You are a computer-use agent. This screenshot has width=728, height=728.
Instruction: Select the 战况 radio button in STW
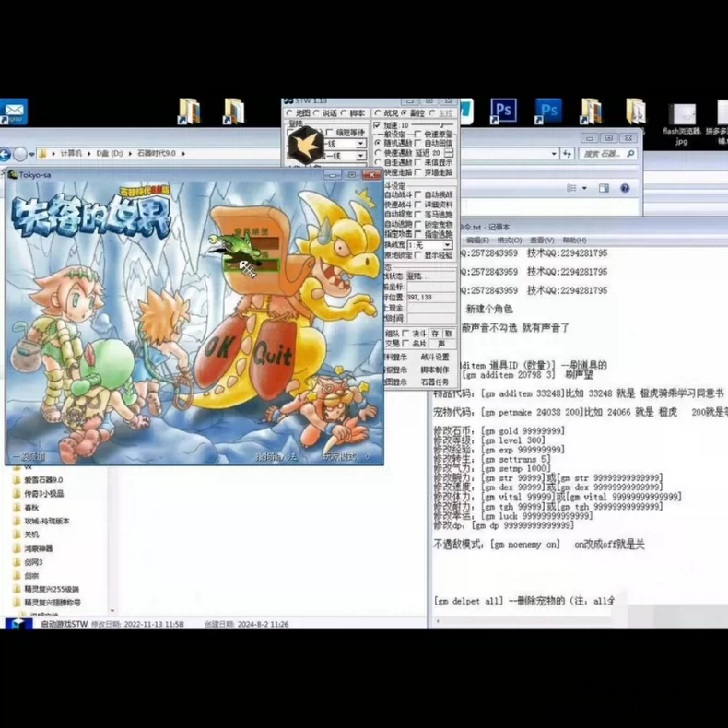click(x=378, y=112)
